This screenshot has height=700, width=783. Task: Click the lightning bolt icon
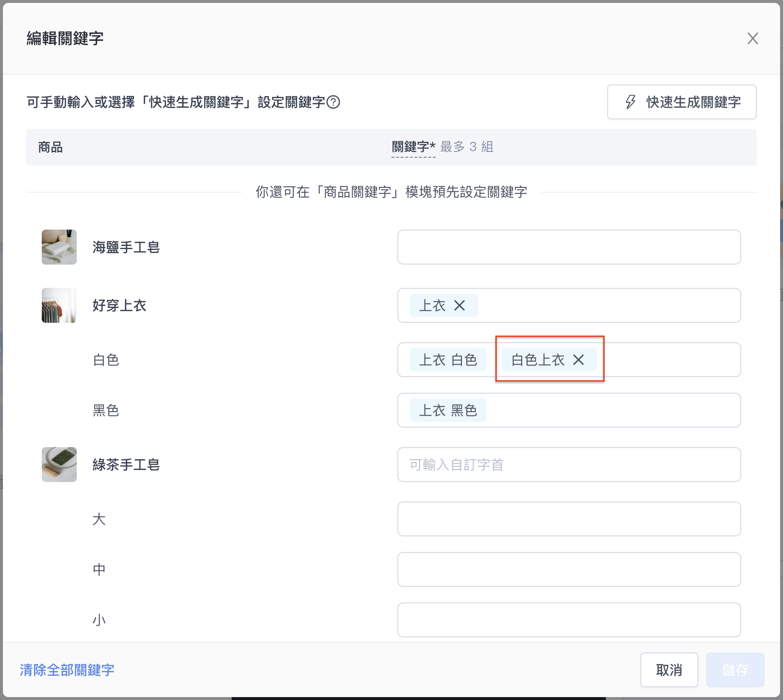pos(630,102)
